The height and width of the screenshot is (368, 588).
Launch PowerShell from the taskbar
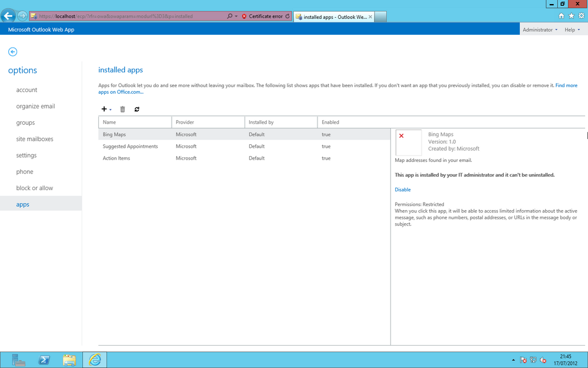tap(44, 360)
